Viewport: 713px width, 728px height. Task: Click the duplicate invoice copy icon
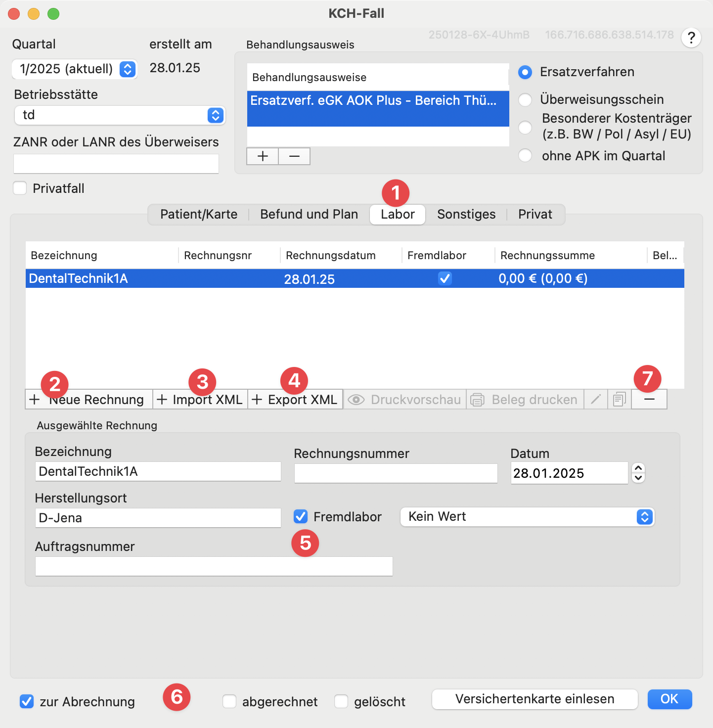point(619,399)
